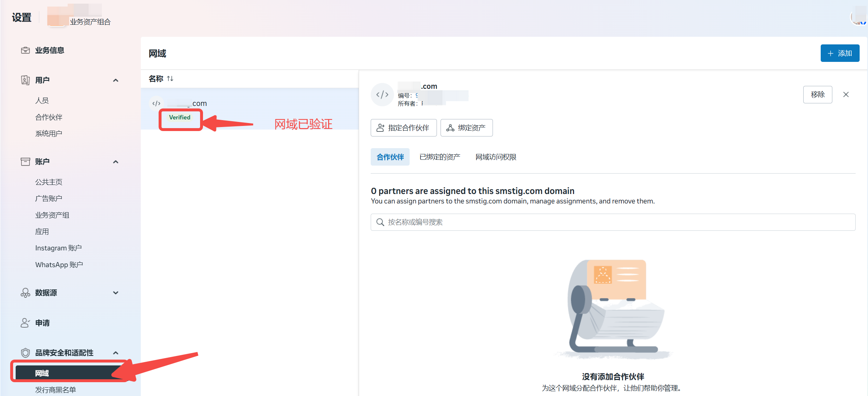Collapse 品牌安全和适配性 section chevron

point(116,353)
